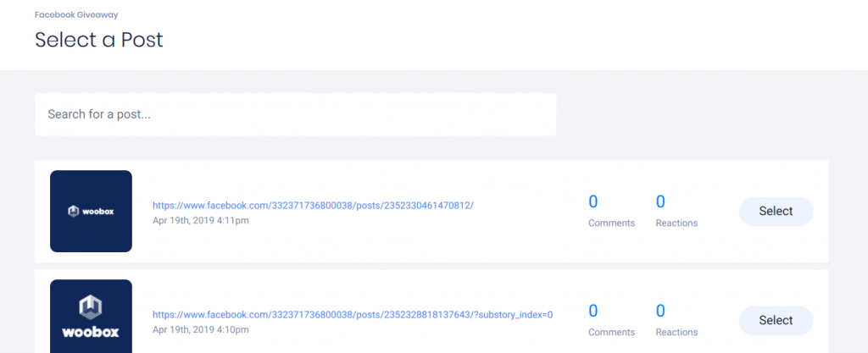Image resolution: width=868 pixels, height=353 pixels.
Task: Click the woobox hexagon logo in the 4:10pm thumbnail
Action: click(91, 306)
